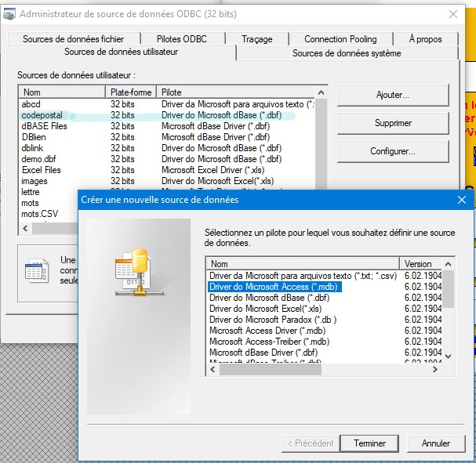476x463 pixels.
Task: Click left scroll arrow in driver list
Action: [213, 369]
